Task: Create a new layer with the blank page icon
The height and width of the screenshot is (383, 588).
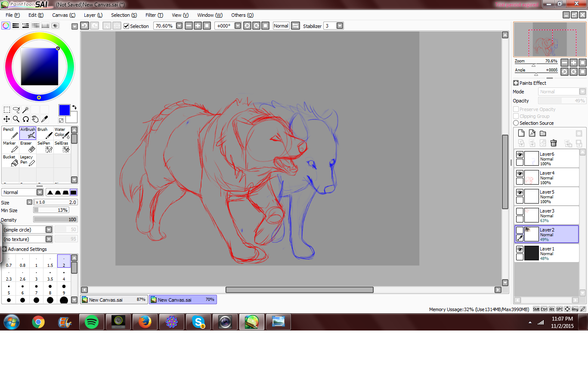Action: pos(521,133)
